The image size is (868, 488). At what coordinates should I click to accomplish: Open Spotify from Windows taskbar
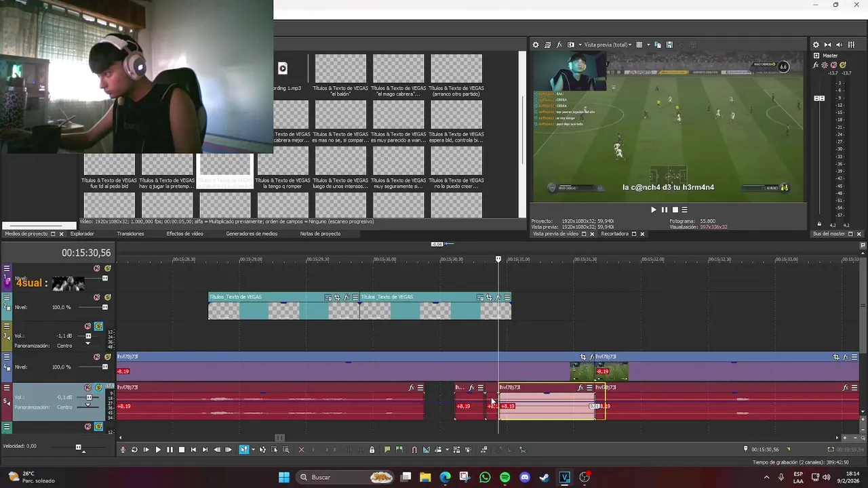click(x=505, y=477)
